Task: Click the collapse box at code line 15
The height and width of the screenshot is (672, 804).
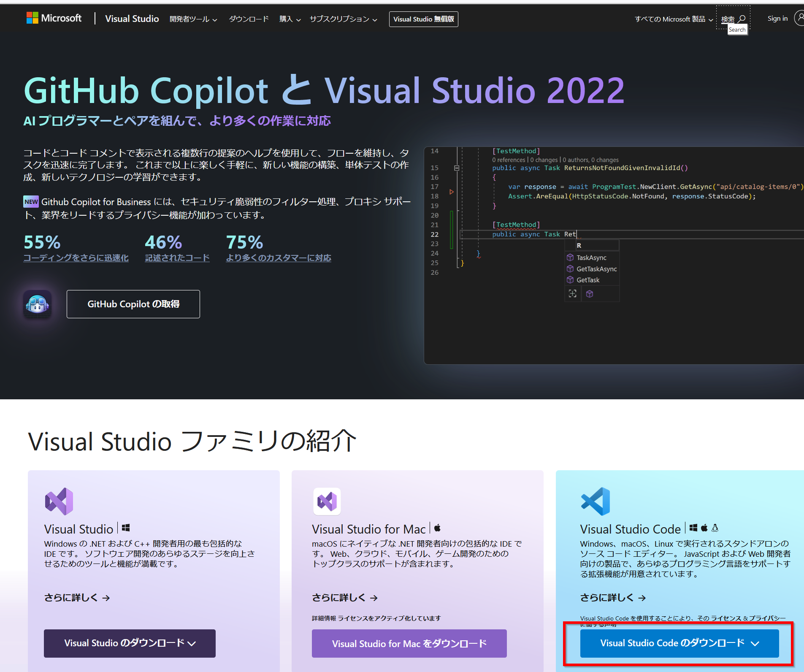Action: pos(457,168)
